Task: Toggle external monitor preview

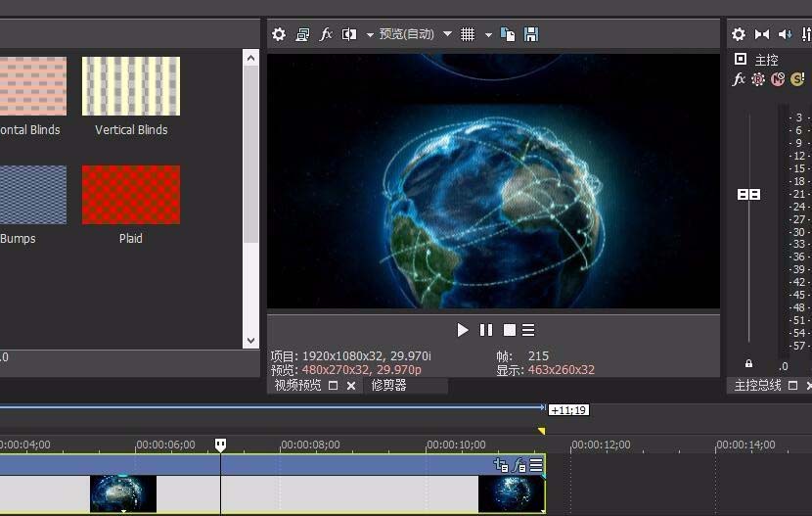Action: (x=302, y=34)
